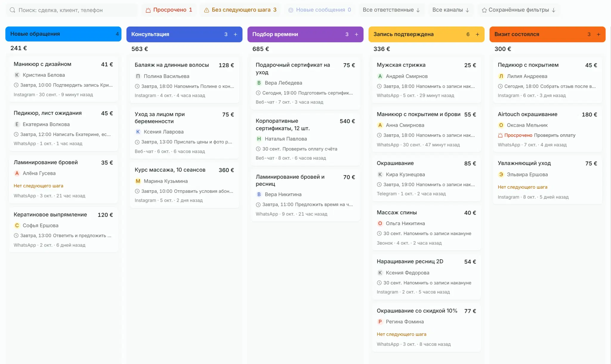
Task: Toggle Без следующего шага filter
Action: (x=240, y=10)
